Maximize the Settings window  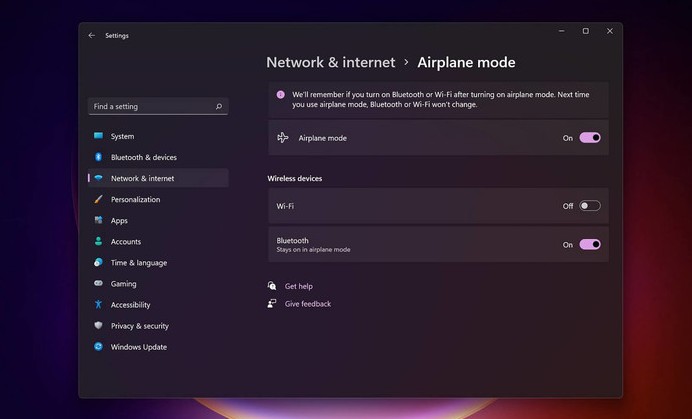click(586, 31)
